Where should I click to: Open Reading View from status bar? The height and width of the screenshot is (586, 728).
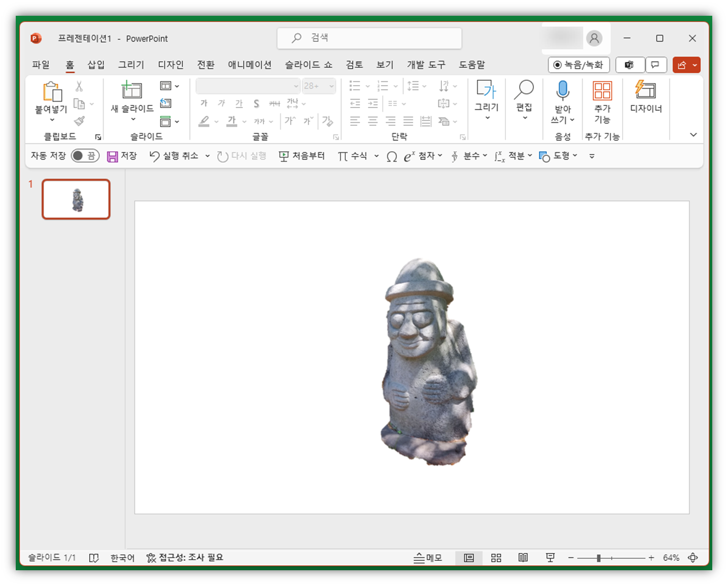(x=523, y=557)
